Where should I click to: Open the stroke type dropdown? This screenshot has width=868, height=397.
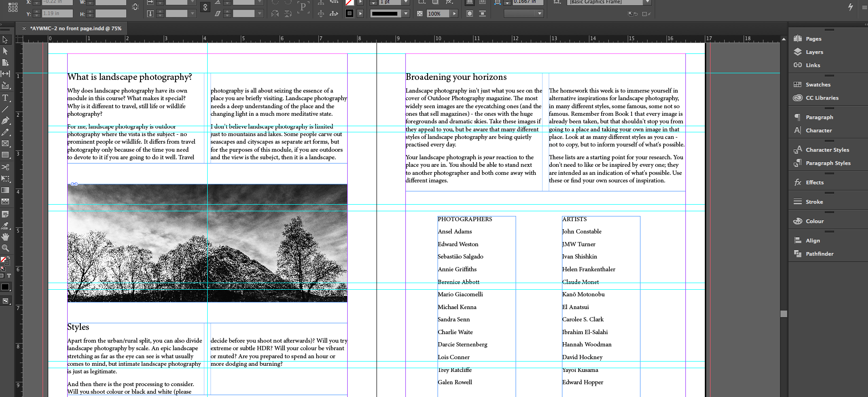(x=405, y=14)
